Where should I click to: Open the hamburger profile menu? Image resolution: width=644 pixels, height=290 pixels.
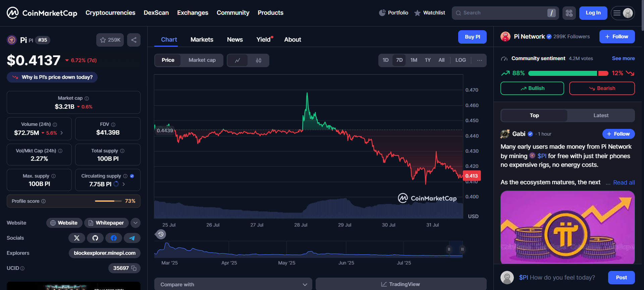(623, 13)
